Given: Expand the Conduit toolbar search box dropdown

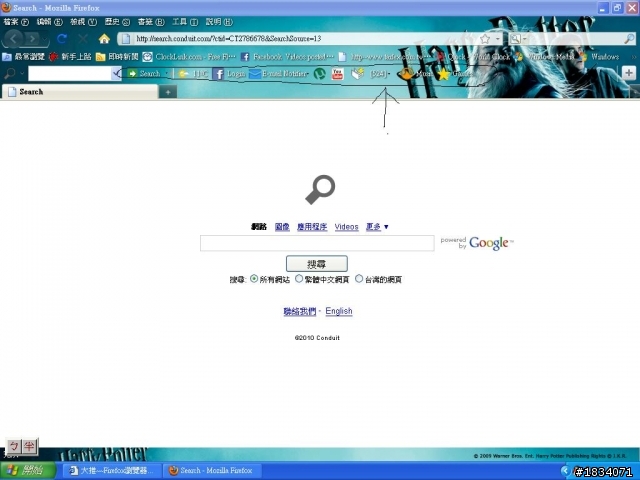Looking at the screenshot, I should 116,74.
